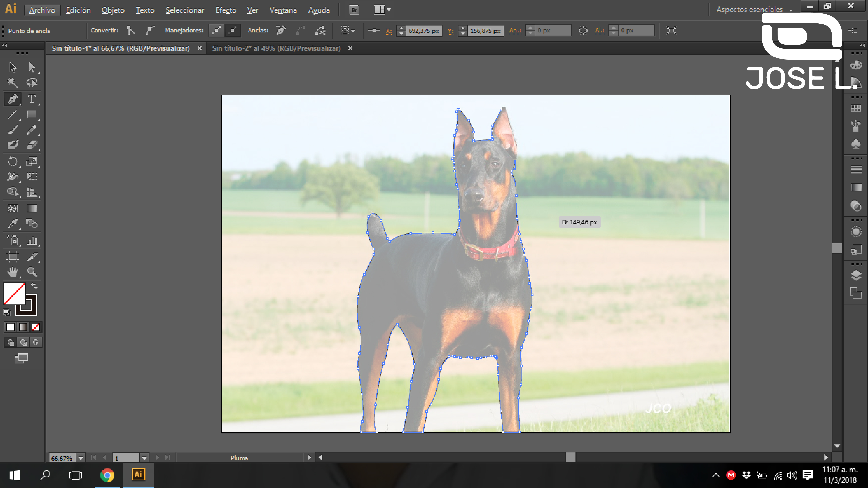Viewport: 868px width, 488px height.
Task: Select the Free Transform tool
Action: coord(32,176)
